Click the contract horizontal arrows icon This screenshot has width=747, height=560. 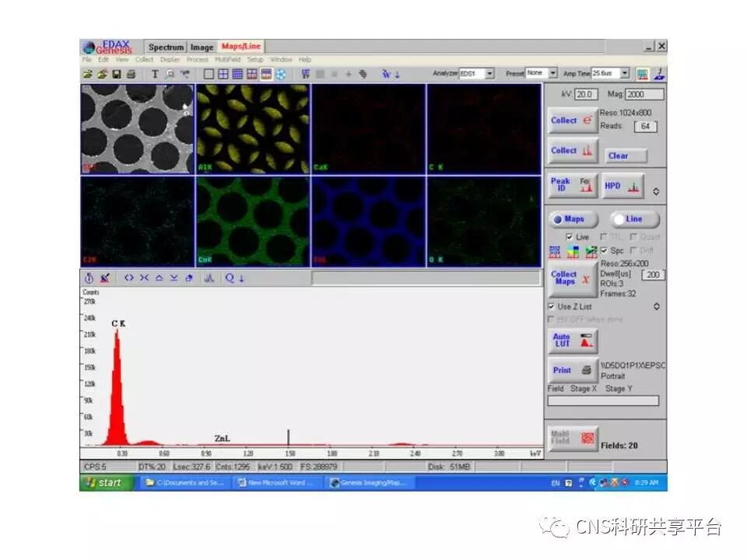coord(144,278)
